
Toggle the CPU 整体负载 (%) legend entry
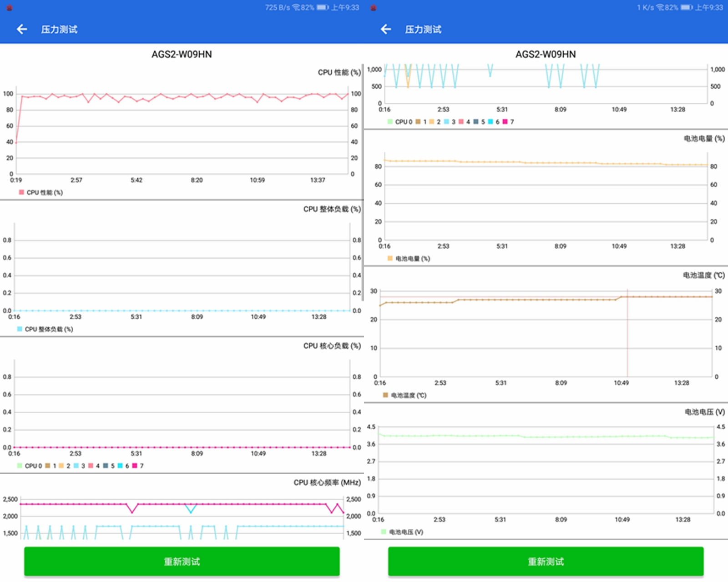pos(45,329)
